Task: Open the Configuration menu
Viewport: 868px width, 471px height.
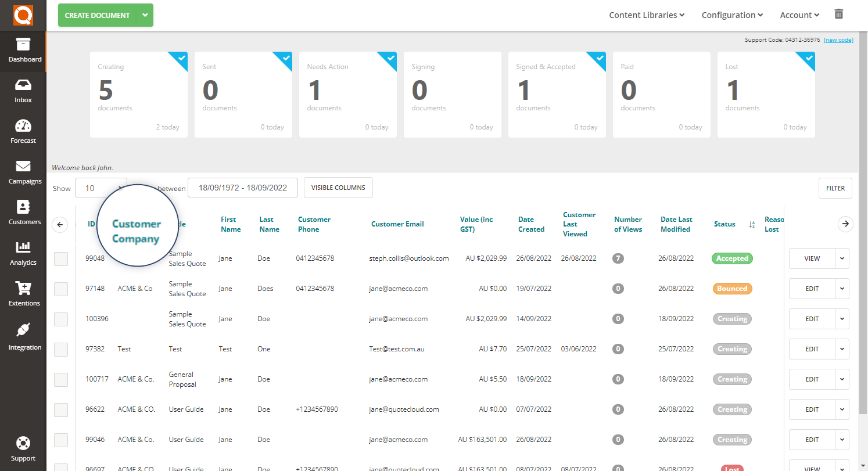Action: point(731,15)
